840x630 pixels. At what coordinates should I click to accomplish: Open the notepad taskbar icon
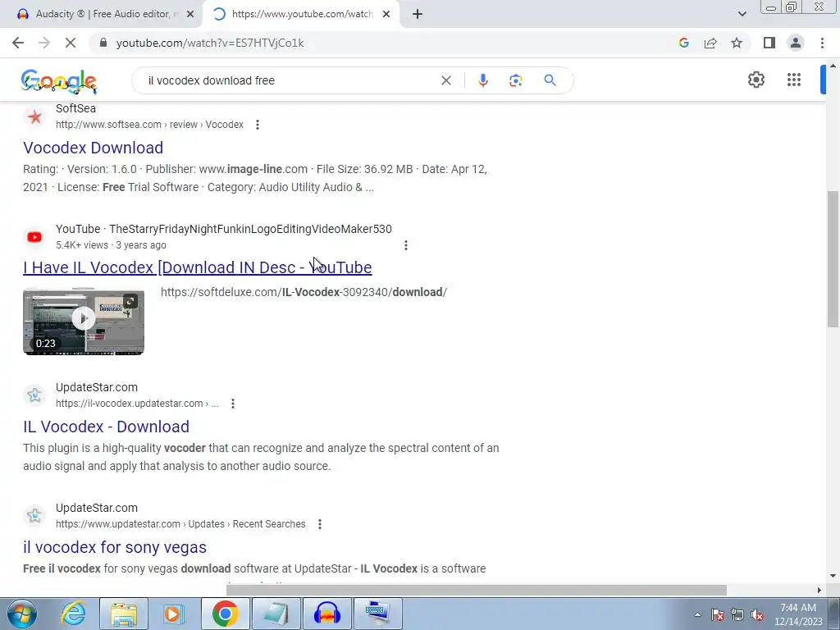pyautogui.click(x=276, y=614)
